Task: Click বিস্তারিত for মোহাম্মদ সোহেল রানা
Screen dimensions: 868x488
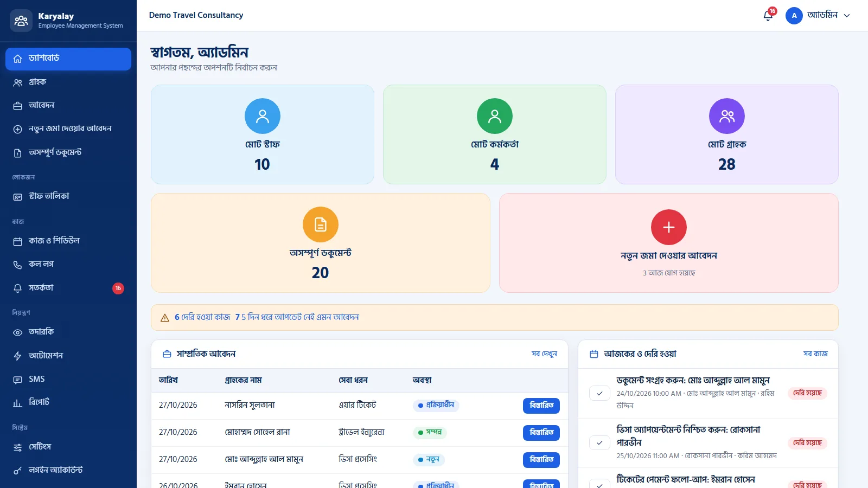Action: [541, 433]
